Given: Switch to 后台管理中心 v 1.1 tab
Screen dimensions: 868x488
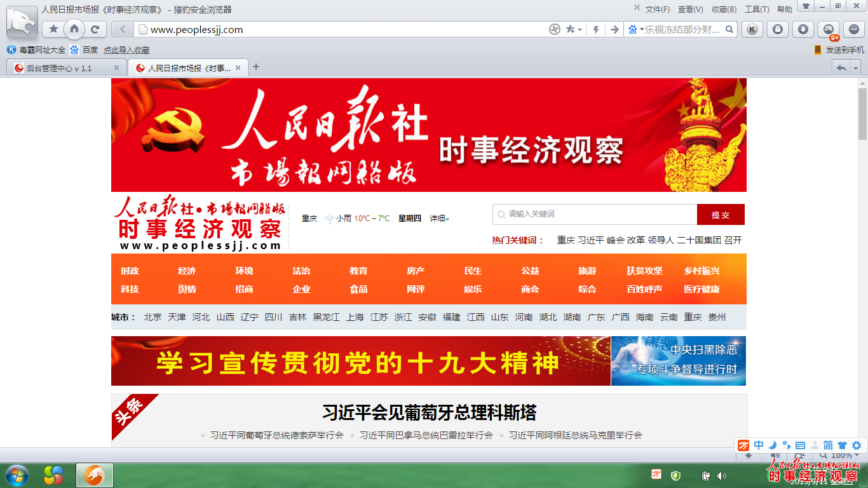Looking at the screenshot, I should [67, 68].
